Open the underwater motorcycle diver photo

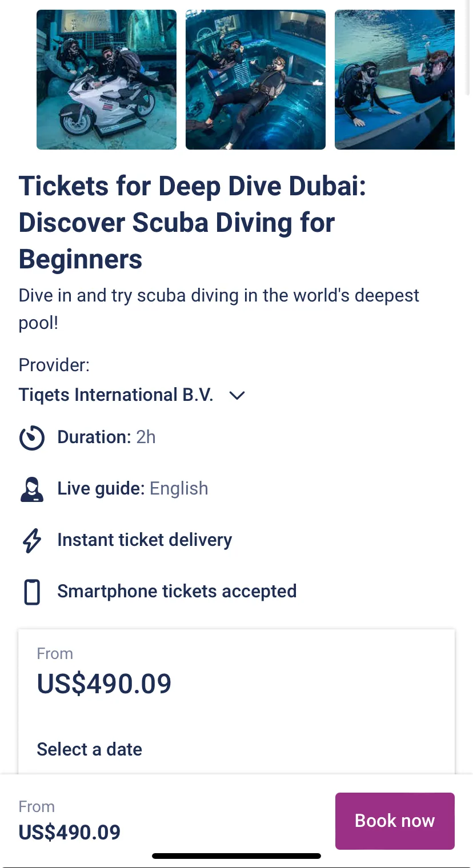coord(106,80)
